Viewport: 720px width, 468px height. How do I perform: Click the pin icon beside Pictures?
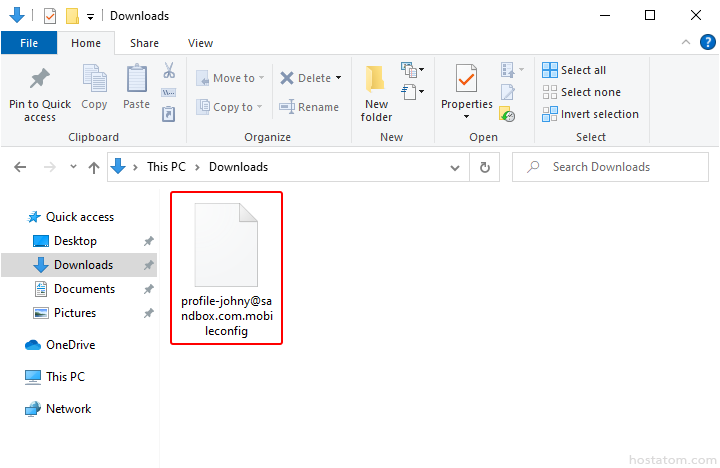coord(148,313)
